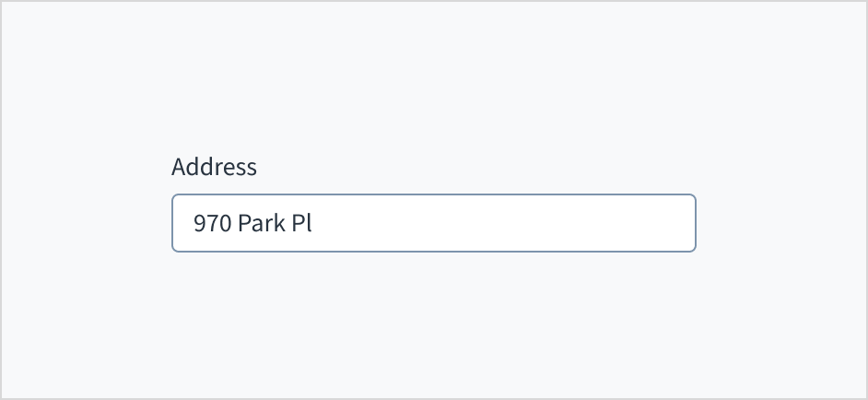Click the number 970 in the field

213,223
